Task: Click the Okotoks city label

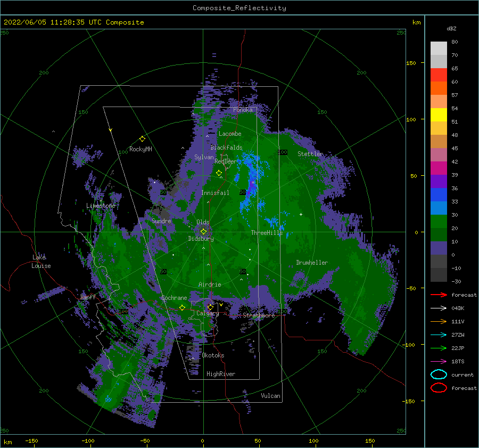Action: coord(213,355)
